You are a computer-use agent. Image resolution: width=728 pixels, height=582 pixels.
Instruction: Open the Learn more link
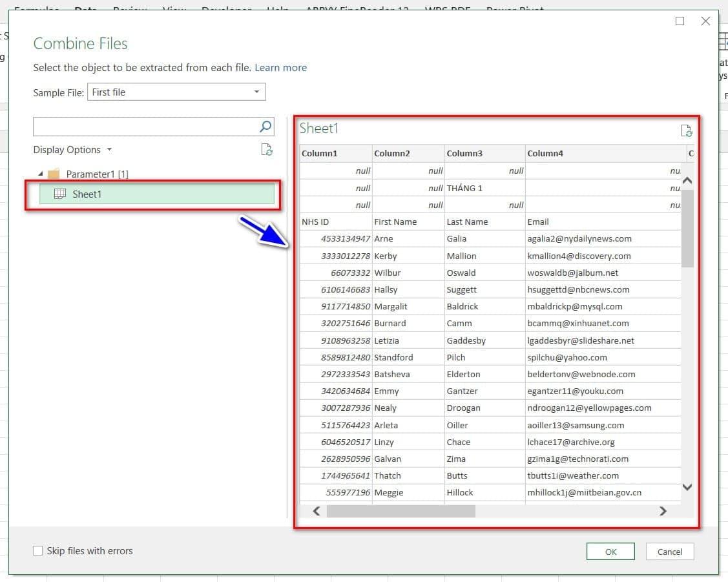[280, 68]
